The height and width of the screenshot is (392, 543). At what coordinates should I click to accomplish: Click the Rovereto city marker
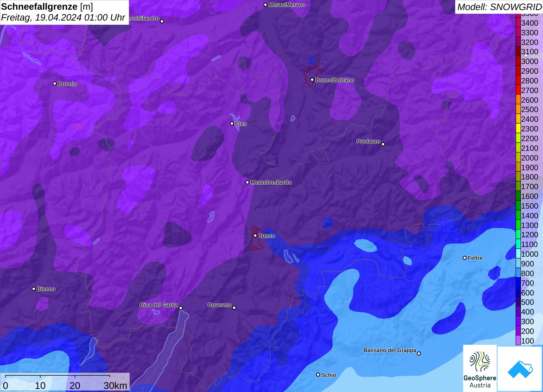[234, 308]
